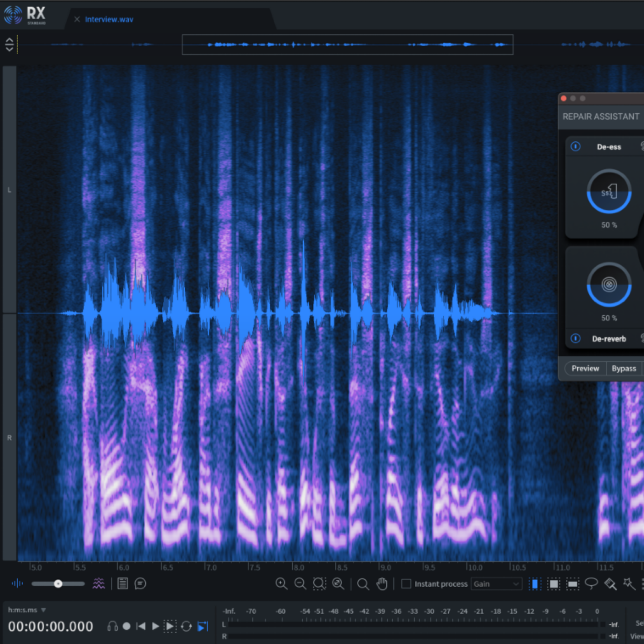Viewport: 644px width, 644px height.
Task: Select the Brush selection tool
Action: pos(610,584)
